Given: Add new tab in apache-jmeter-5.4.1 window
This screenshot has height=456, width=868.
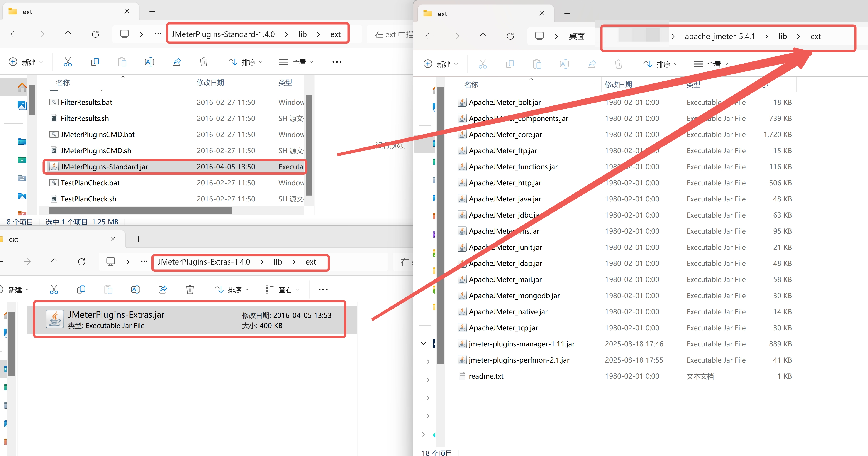Looking at the screenshot, I should tap(567, 13).
